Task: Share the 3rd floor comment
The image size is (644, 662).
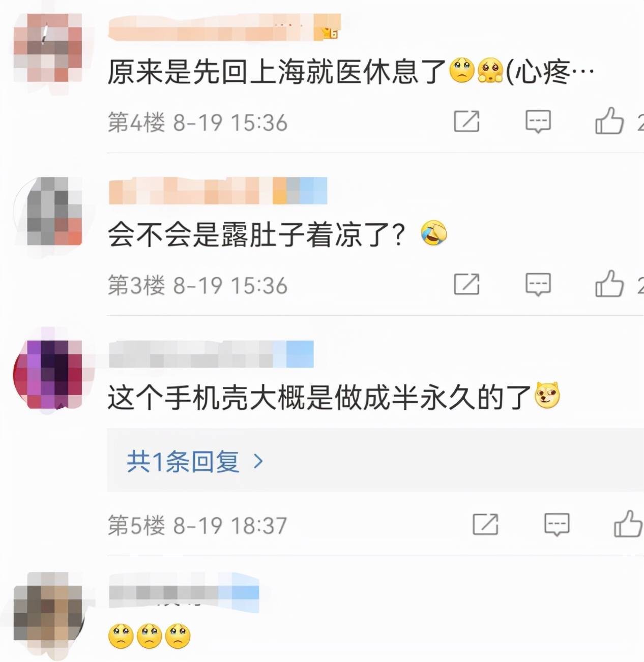Action: click(x=466, y=284)
